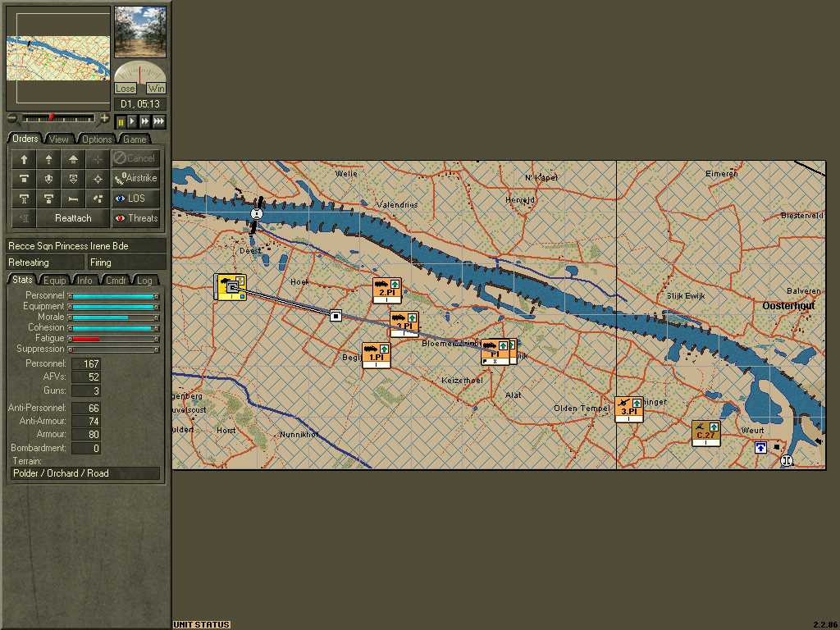This screenshot has height=630, width=840.
Task: Click the greyed-out Bombard crosshair icon
Action: 98,158
